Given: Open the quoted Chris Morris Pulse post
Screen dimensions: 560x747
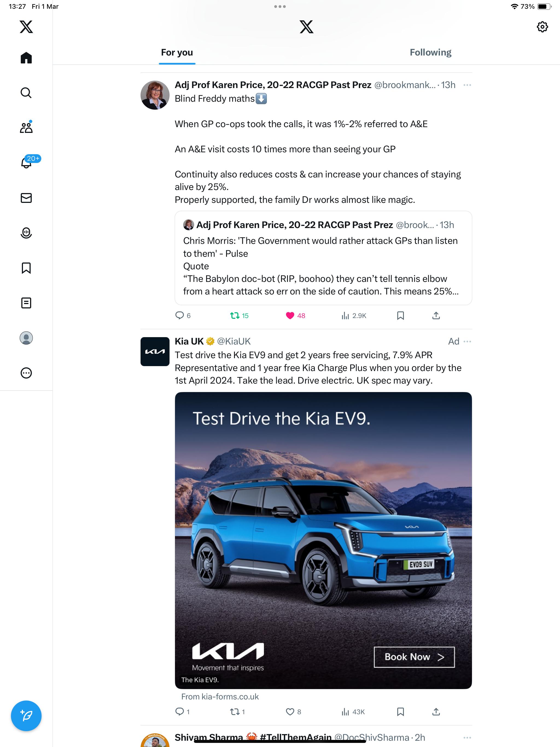Looking at the screenshot, I should pyautogui.click(x=323, y=258).
